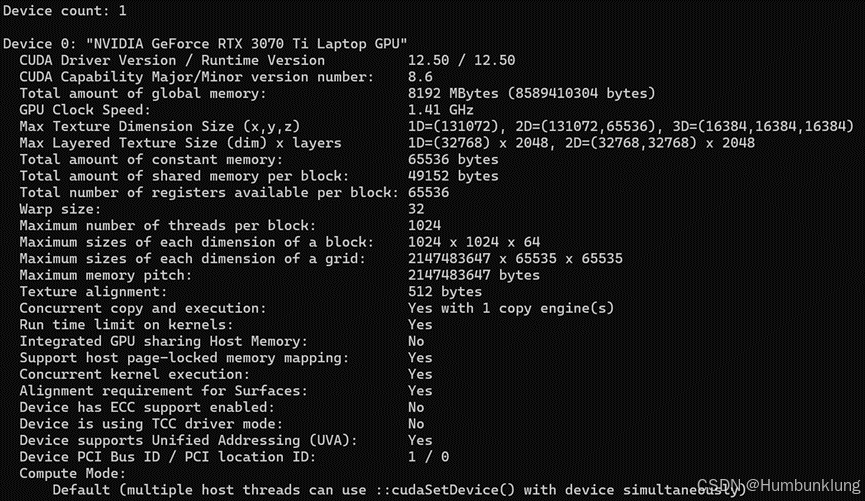This screenshot has width=865, height=501.
Task: Click the Texture alignment value 512 bytes
Action: click(x=444, y=291)
